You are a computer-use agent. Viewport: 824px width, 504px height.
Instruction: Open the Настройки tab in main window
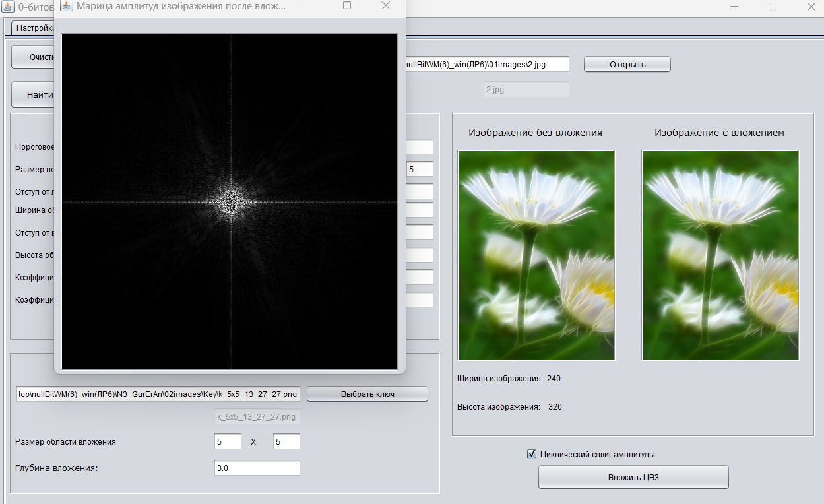(x=32, y=28)
